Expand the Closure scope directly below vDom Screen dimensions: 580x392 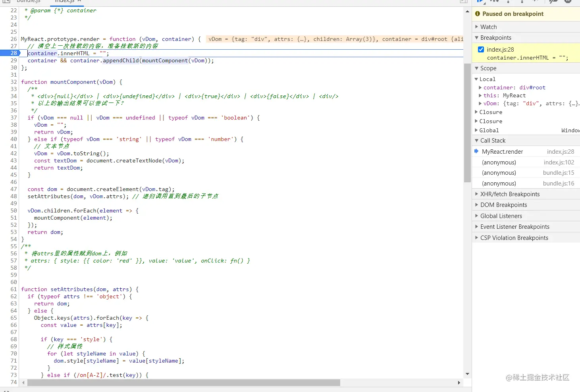tap(476, 112)
